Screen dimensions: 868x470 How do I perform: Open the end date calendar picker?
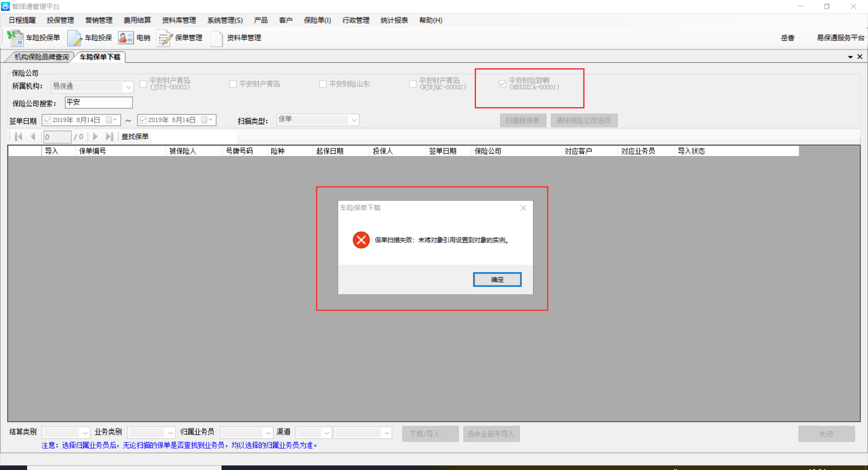[207, 120]
